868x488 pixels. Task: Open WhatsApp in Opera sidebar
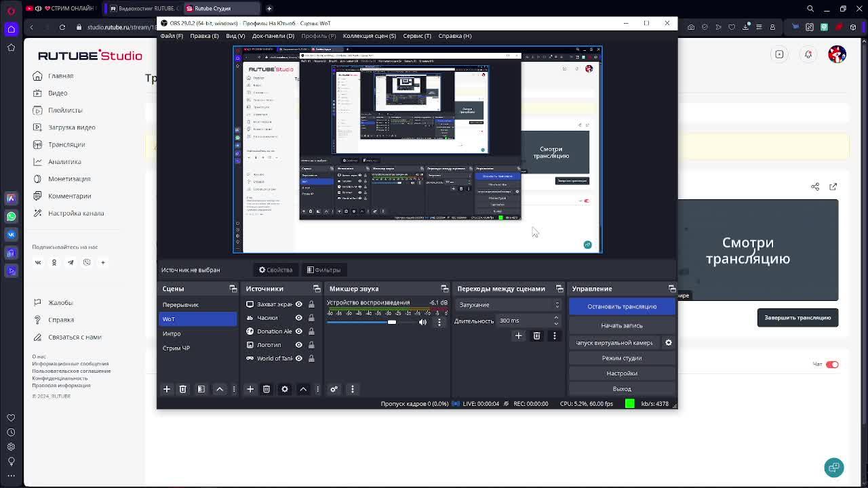click(x=11, y=216)
